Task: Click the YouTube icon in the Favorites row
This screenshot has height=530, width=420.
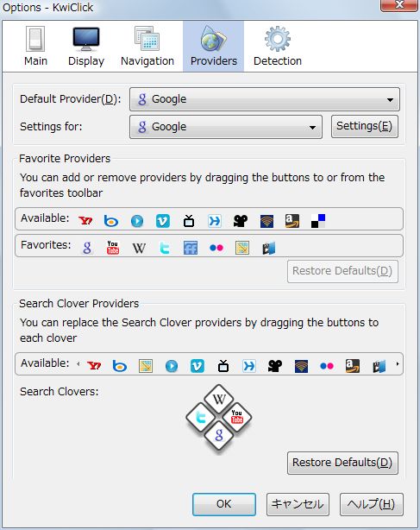Action: pos(113,248)
